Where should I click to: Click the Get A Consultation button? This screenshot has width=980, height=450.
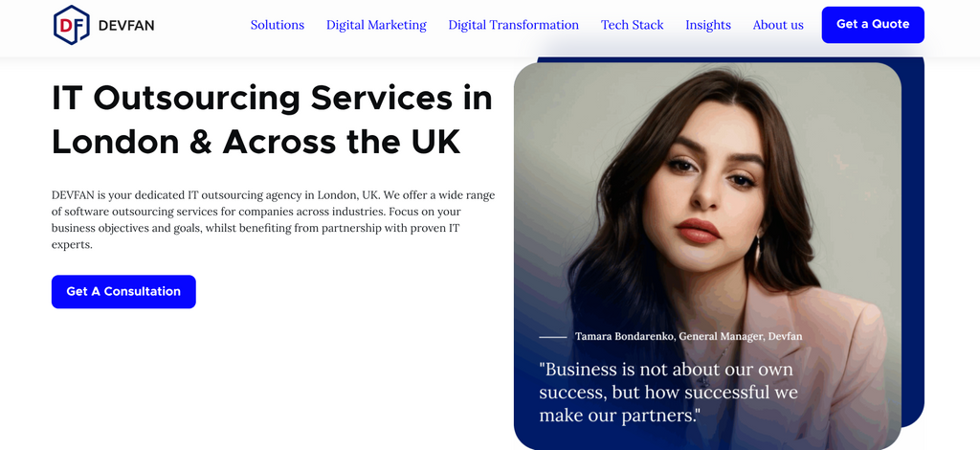tap(123, 291)
